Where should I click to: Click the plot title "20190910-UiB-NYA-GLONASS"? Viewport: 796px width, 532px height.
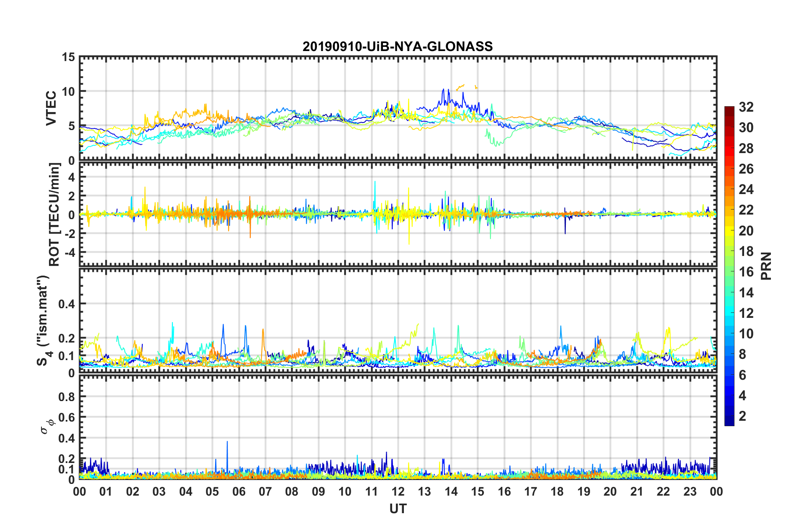pyautogui.click(x=398, y=46)
